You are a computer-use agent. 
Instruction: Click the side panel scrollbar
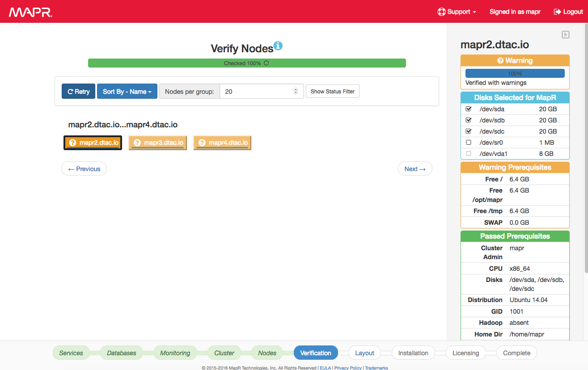586,147
